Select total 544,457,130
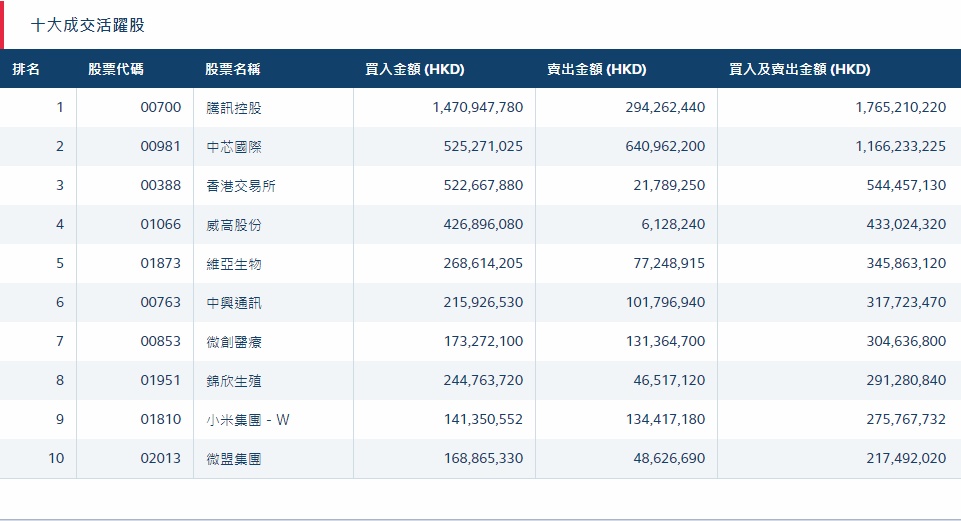The height and width of the screenshot is (521, 961). point(906,185)
